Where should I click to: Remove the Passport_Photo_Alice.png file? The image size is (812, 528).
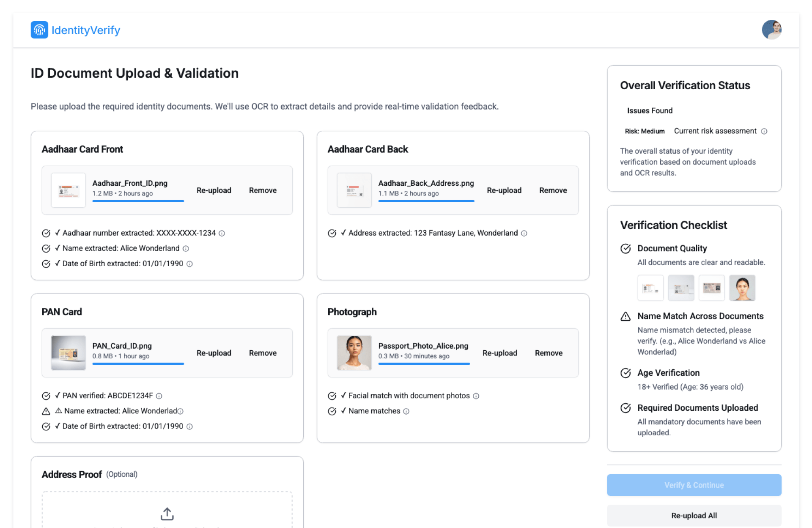click(549, 353)
